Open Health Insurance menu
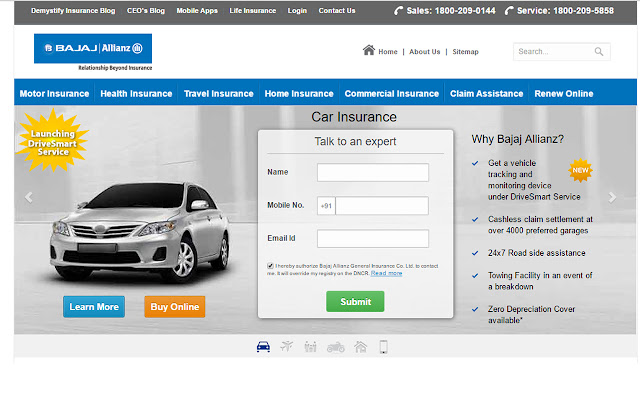 click(136, 93)
